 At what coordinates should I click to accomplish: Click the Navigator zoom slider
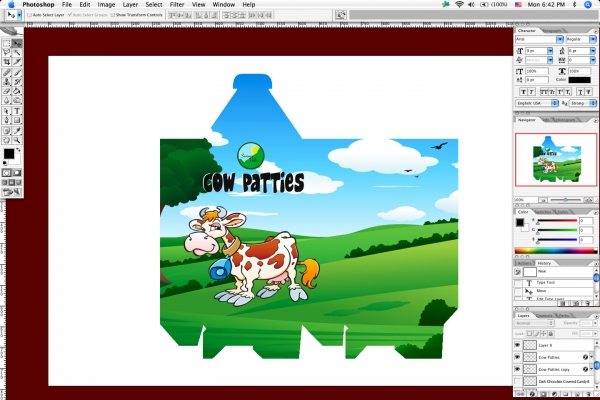point(565,200)
